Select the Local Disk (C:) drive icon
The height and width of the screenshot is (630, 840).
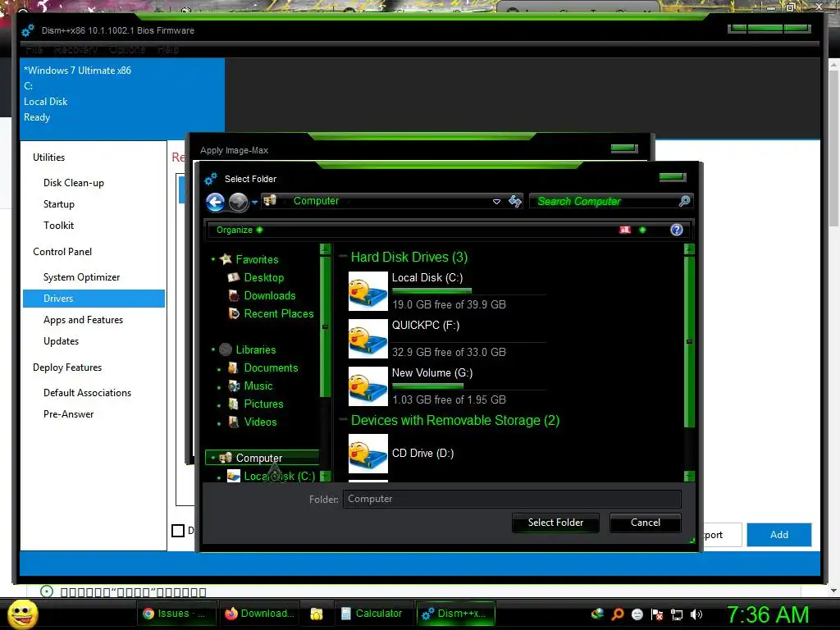point(367,291)
